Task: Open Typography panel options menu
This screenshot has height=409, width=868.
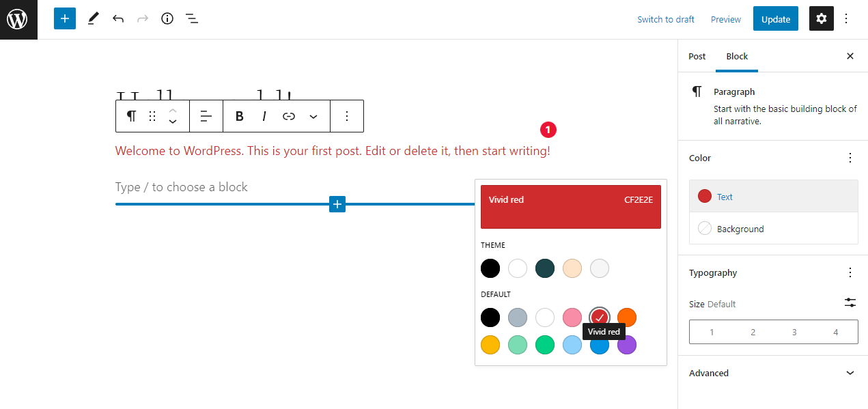Action: click(x=850, y=272)
